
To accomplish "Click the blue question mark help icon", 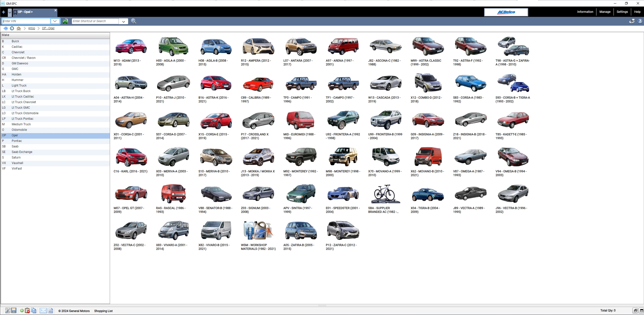I will [x=640, y=21].
